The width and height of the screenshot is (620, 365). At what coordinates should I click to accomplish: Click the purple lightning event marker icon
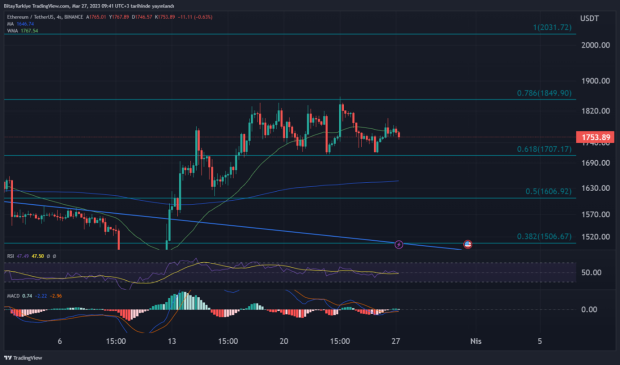click(x=399, y=244)
